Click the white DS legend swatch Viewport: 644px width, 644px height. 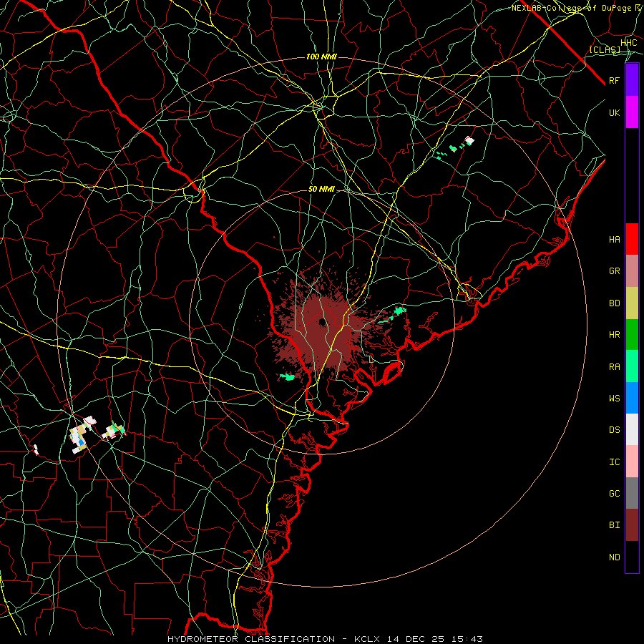pyautogui.click(x=632, y=429)
